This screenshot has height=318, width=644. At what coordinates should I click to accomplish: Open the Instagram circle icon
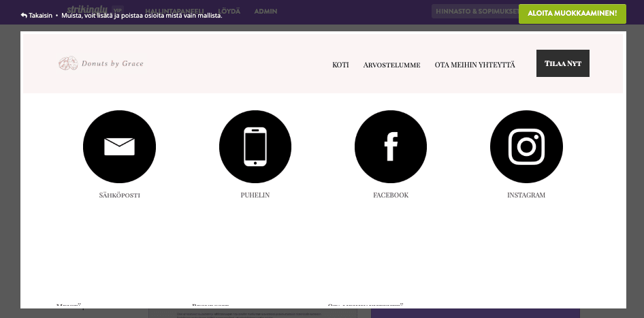pyautogui.click(x=526, y=146)
